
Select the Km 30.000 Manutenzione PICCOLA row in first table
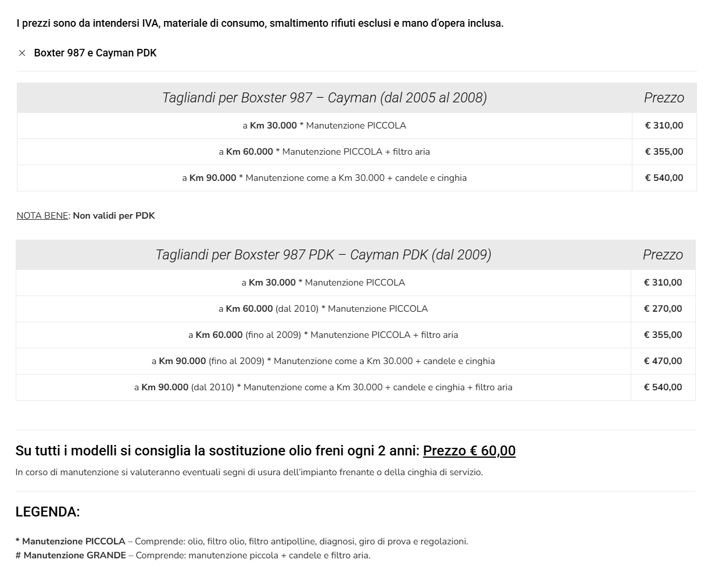(324, 126)
